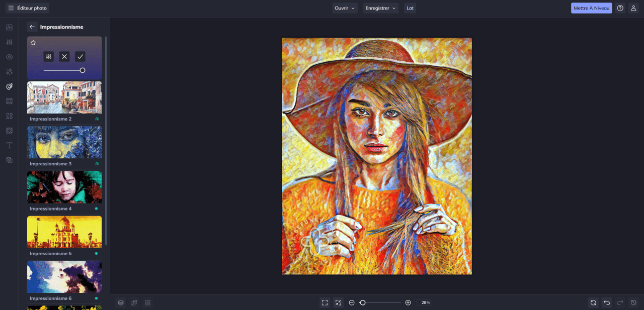Viewport: 644px width, 310px height.
Task: Open the effect settings sliders icon
Action: point(48,57)
